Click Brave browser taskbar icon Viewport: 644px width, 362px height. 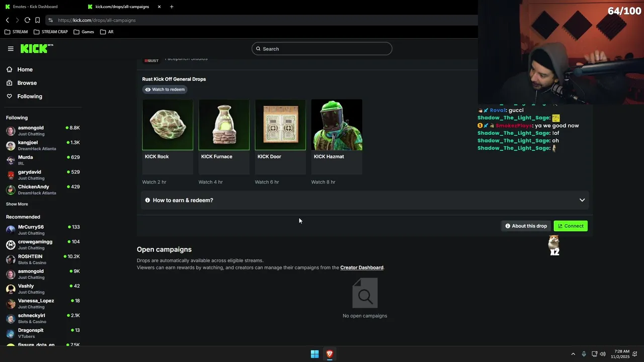tap(330, 354)
